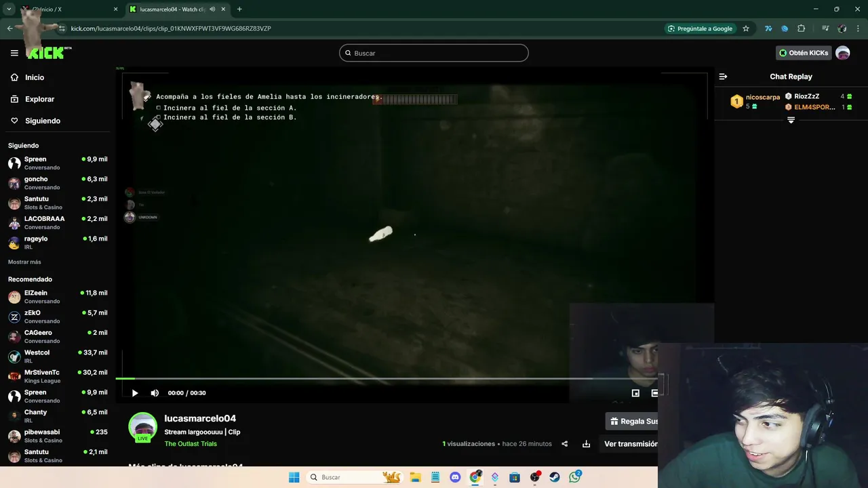Screen dimensions: 868x488
Task: Open the Chrome profile avatar
Action: pos(842,28)
